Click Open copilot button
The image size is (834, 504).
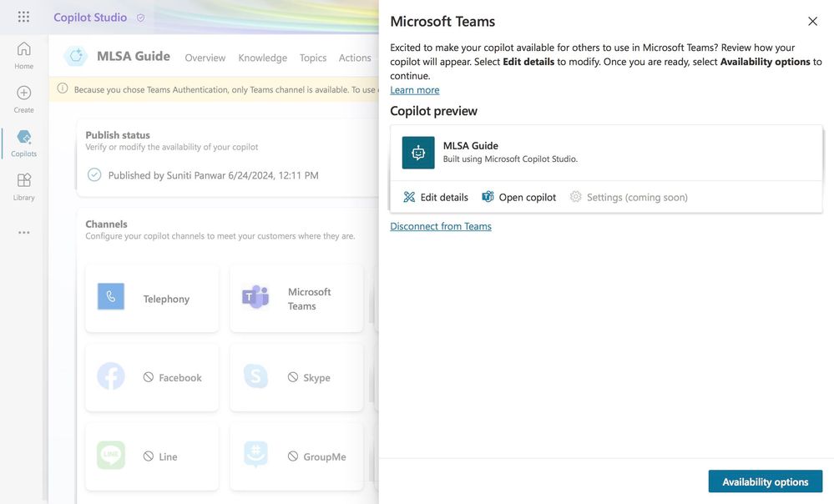pos(518,197)
